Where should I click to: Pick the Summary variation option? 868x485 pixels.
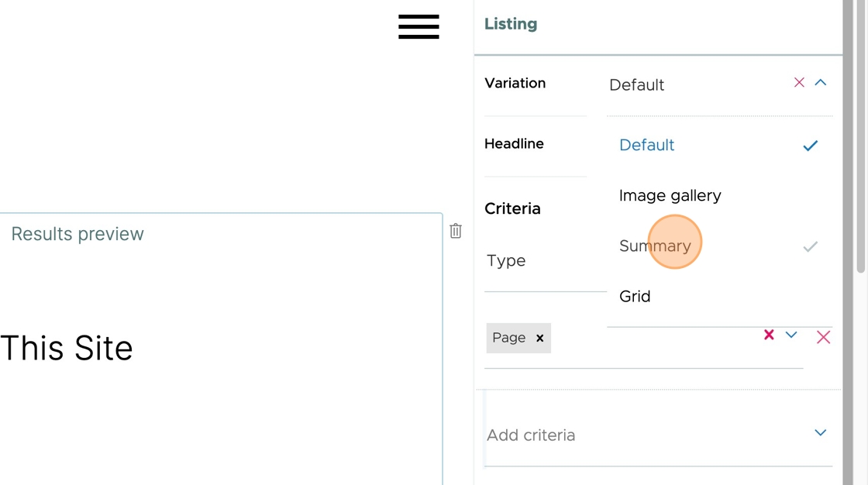pos(655,246)
